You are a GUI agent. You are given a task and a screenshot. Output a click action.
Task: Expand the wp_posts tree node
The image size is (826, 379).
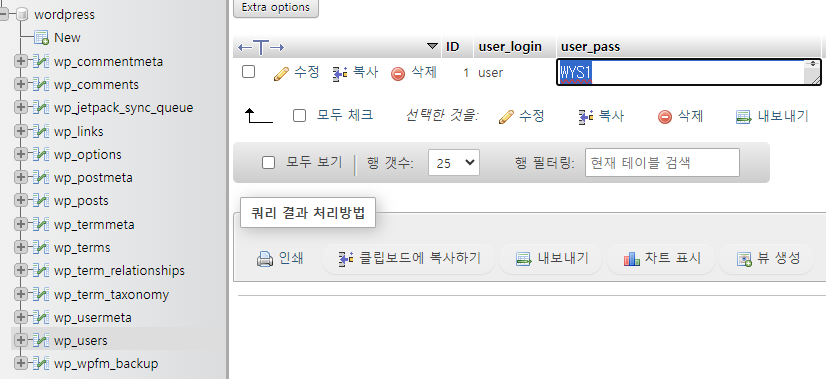coord(21,201)
